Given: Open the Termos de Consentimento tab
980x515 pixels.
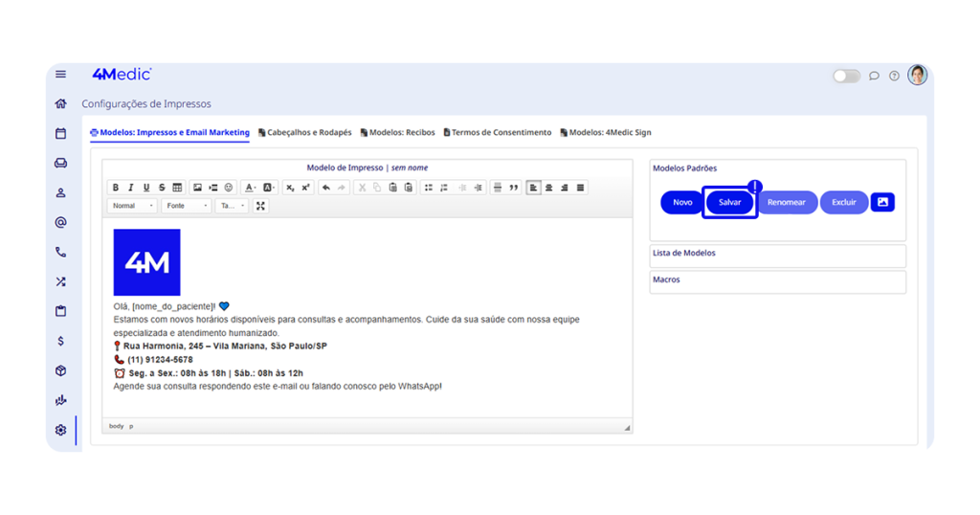Looking at the screenshot, I should (498, 133).
